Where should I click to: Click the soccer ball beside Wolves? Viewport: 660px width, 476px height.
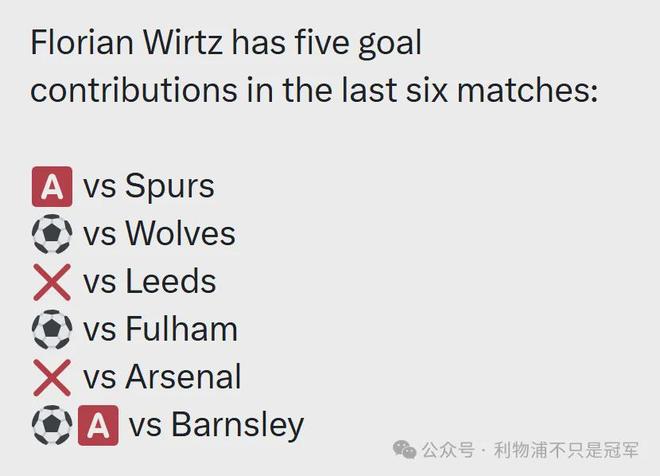pyautogui.click(x=51, y=234)
